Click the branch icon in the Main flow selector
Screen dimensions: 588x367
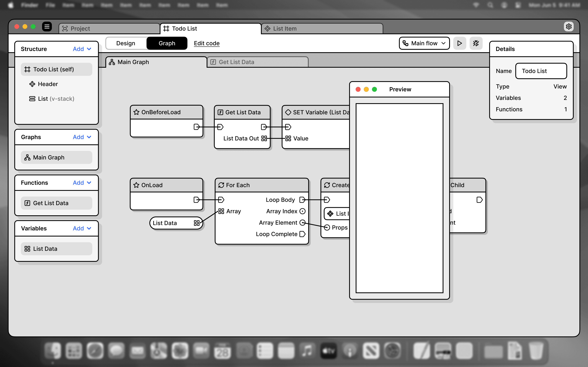coord(405,43)
